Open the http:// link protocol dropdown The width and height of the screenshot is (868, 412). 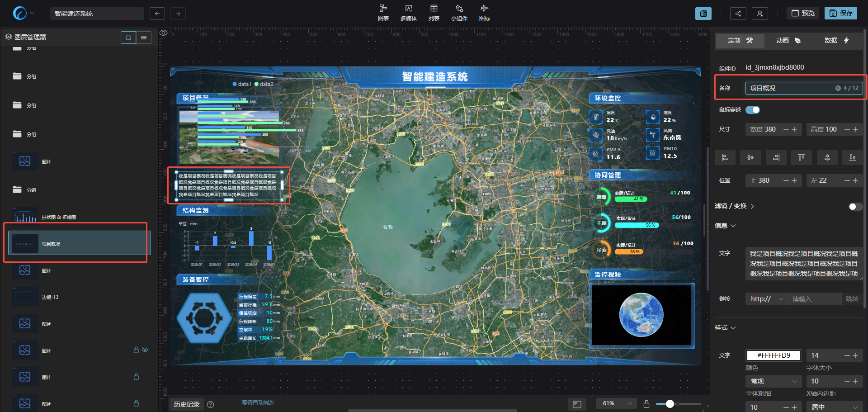(x=766, y=299)
